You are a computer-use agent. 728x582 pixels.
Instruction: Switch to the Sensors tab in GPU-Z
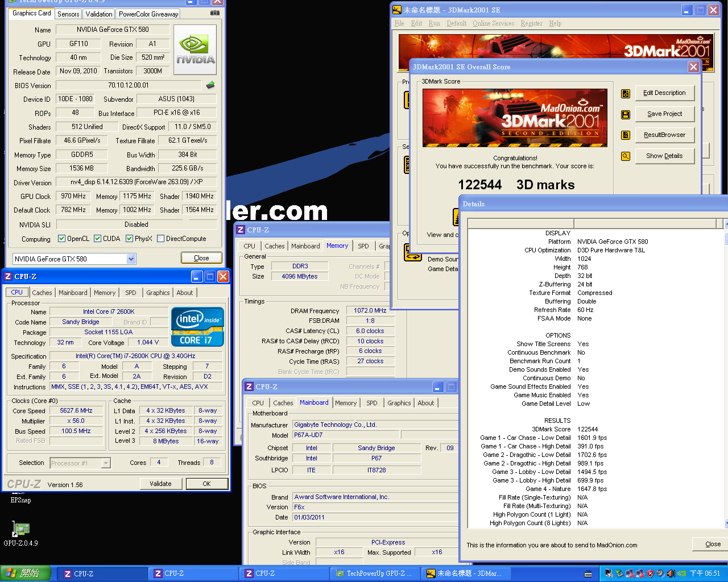pyautogui.click(x=68, y=14)
